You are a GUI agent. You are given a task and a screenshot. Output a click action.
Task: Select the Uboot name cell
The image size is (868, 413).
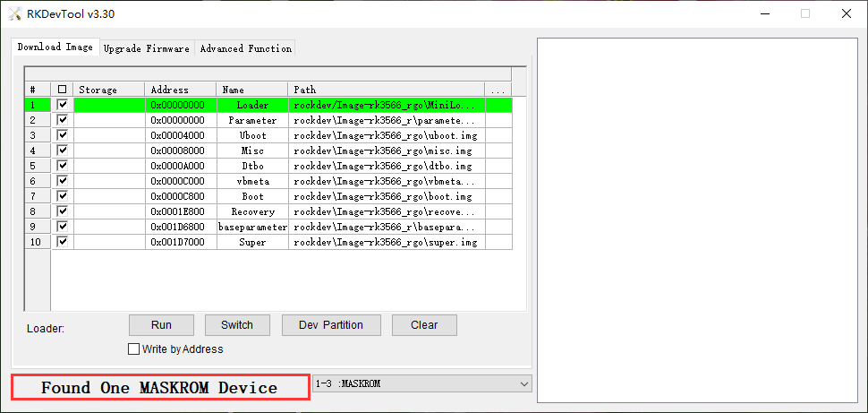[252, 135]
